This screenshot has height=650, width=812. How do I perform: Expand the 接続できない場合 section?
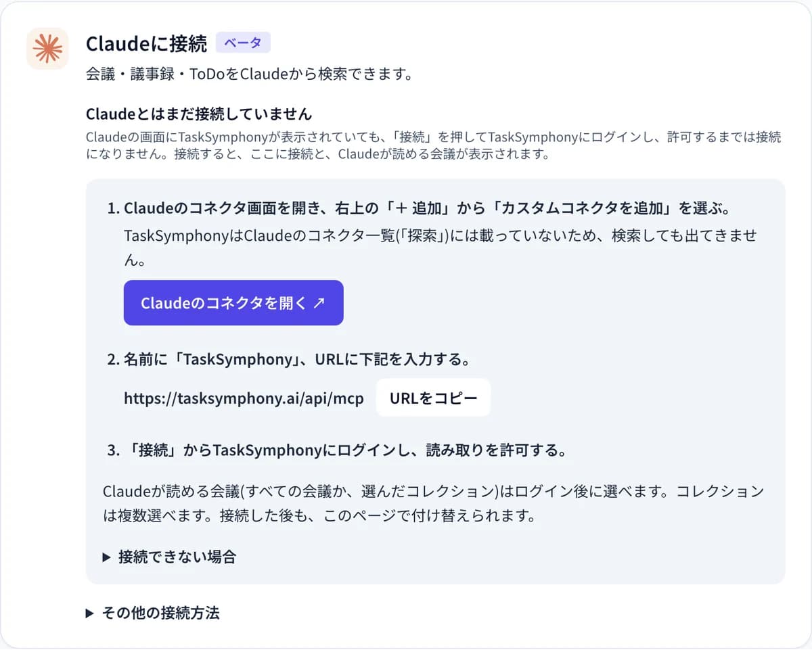169,557
